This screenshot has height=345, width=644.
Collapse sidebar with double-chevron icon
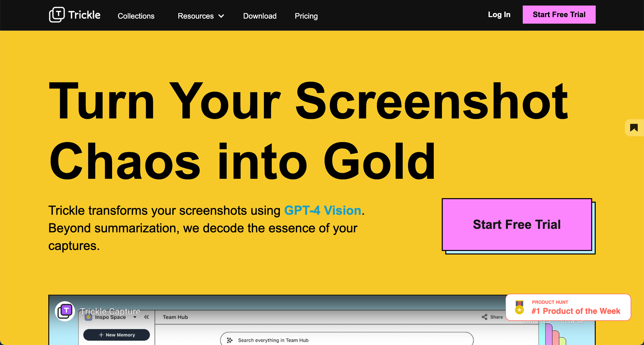(x=146, y=317)
